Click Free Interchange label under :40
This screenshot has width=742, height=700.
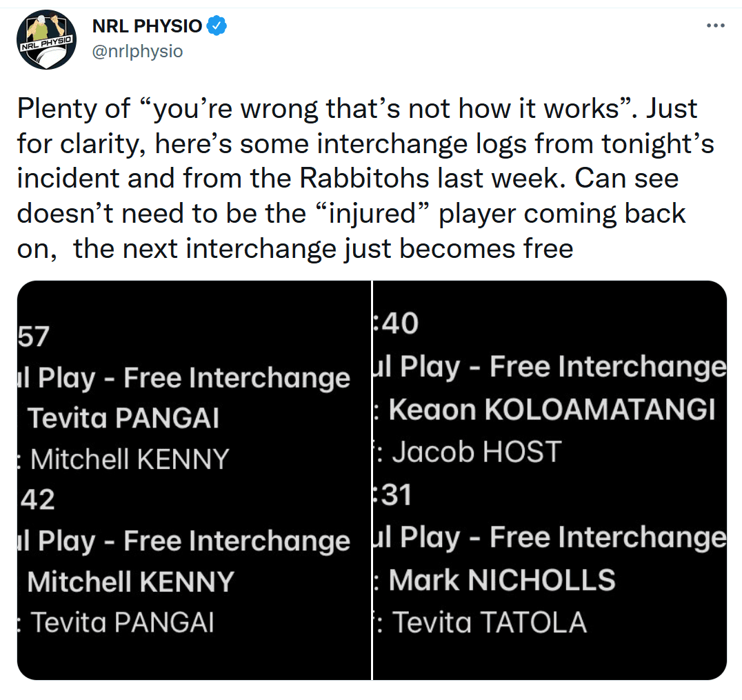608,368
